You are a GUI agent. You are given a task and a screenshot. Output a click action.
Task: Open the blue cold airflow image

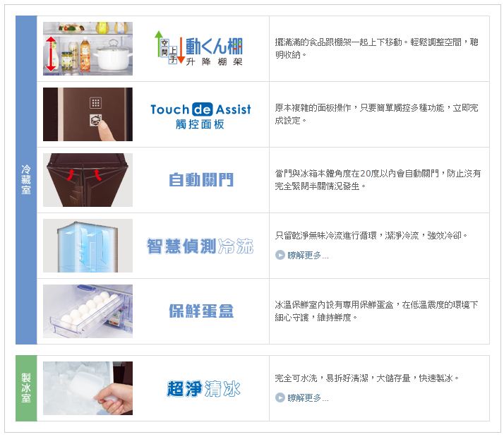(88, 246)
